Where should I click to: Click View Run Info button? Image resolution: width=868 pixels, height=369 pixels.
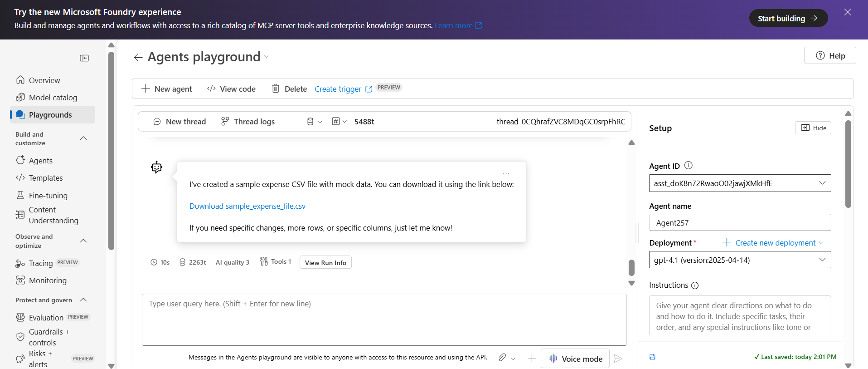325,262
